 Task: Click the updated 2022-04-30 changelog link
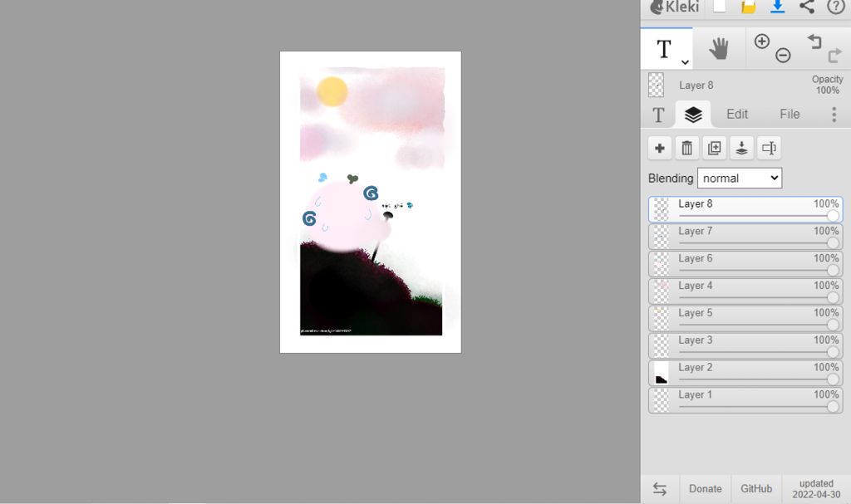pos(816,489)
